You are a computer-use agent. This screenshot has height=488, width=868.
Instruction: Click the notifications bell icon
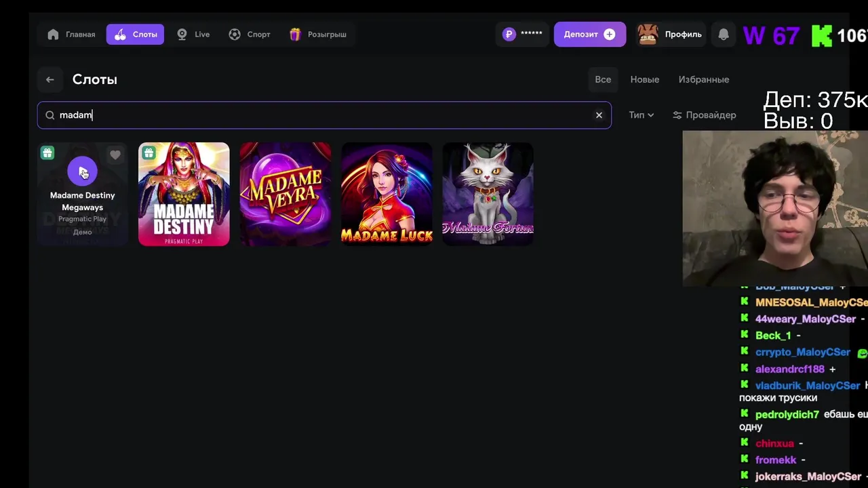pyautogui.click(x=724, y=35)
